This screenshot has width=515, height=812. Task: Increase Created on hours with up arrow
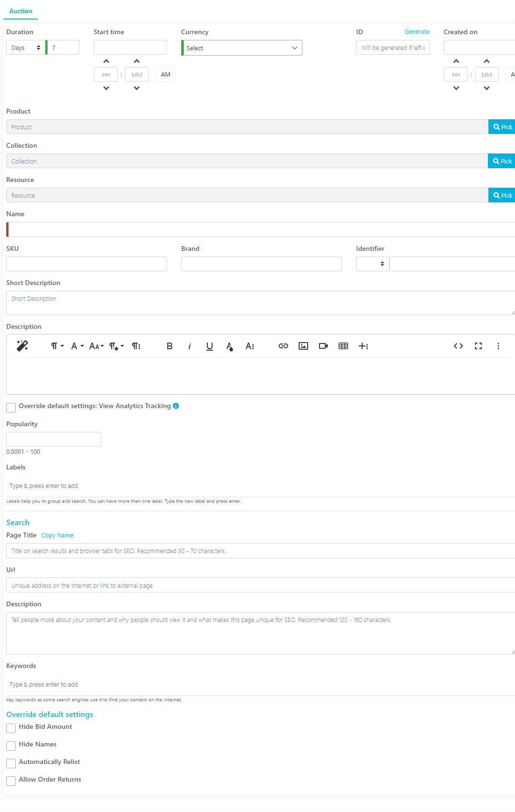pyautogui.click(x=456, y=61)
